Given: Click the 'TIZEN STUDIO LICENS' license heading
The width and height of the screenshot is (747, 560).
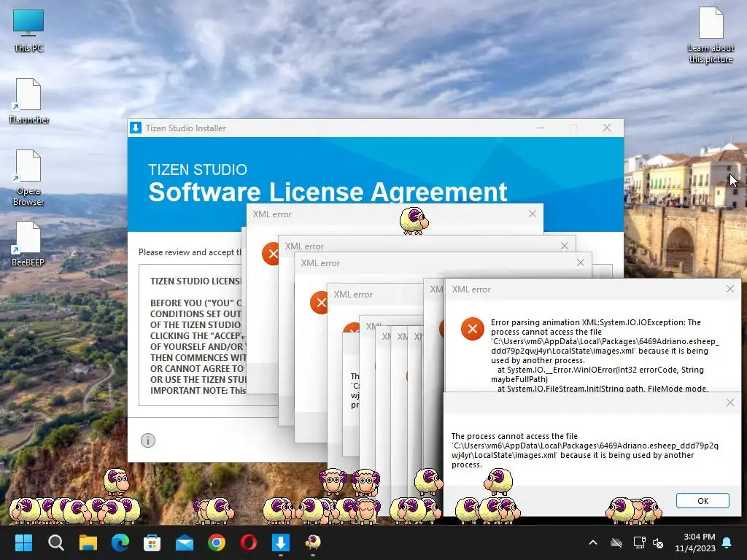Looking at the screenshot, I should (x=196, y=281).
